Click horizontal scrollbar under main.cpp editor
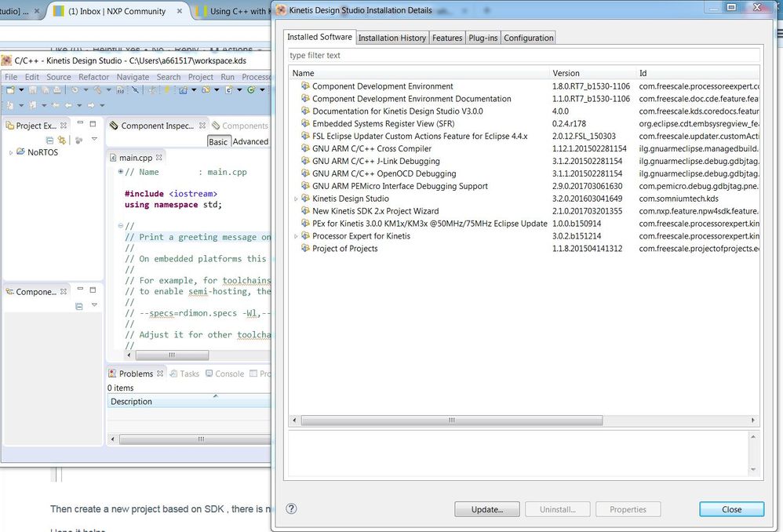 172,355
